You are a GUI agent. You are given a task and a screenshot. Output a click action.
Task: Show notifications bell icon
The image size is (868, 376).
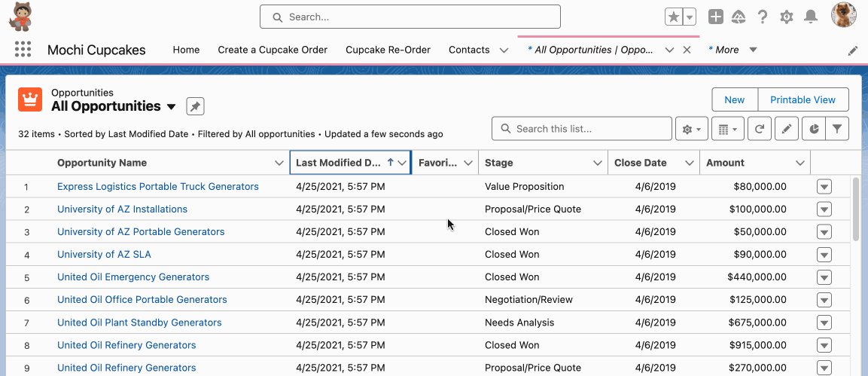pos(811,17)
